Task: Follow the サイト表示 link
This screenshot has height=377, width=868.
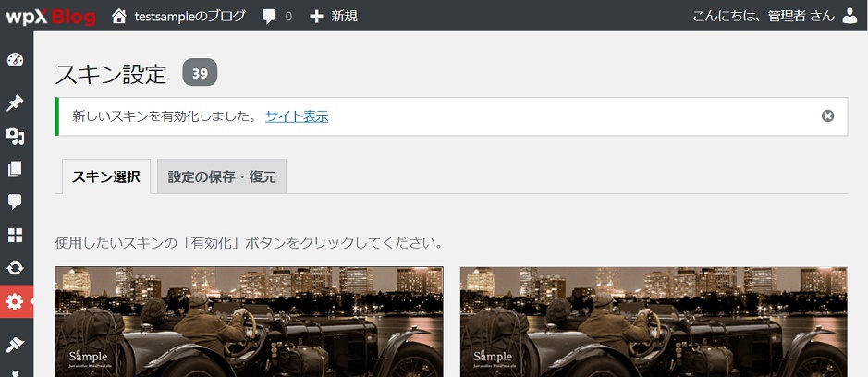Action: (x=297, y=116)
